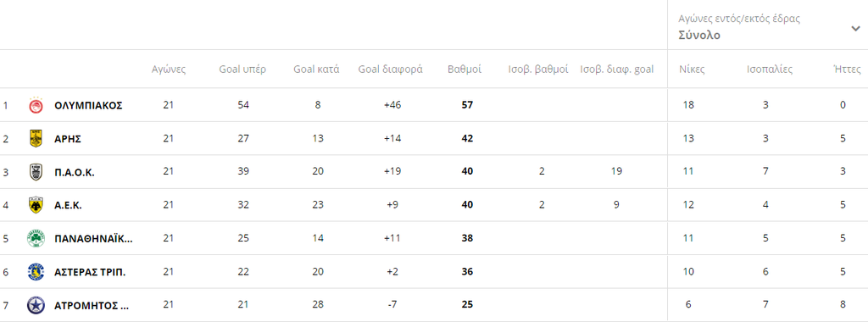Screen dimensions: 868x322
Task: Sort by Goal κατά column header
Action: [317, 69]
